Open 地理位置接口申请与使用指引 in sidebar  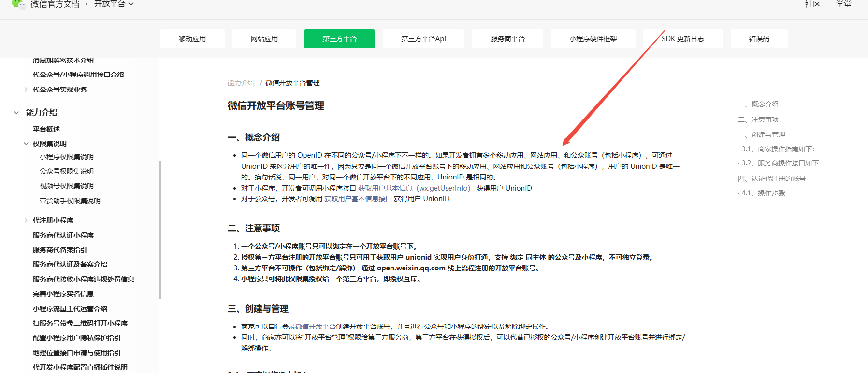77,353
